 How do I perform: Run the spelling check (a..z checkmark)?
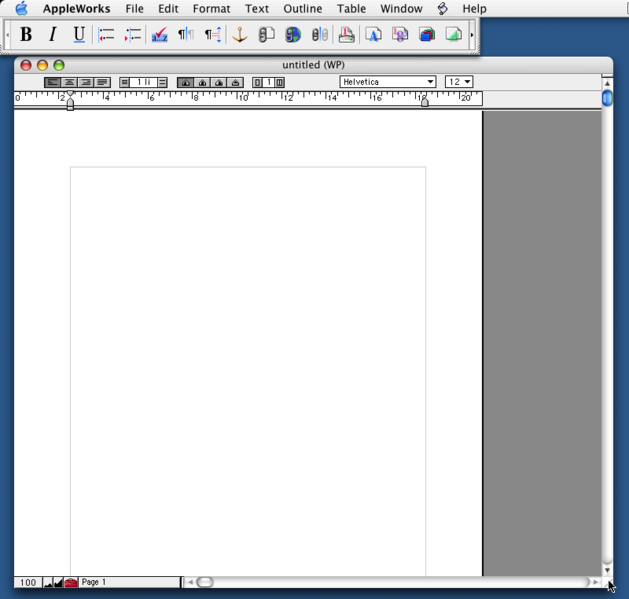click(159, 35)
